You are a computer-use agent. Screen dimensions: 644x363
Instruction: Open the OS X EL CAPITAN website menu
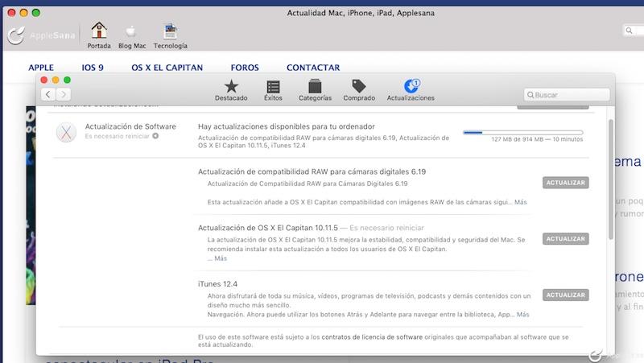pyautogui.click(x=167, y=68)
